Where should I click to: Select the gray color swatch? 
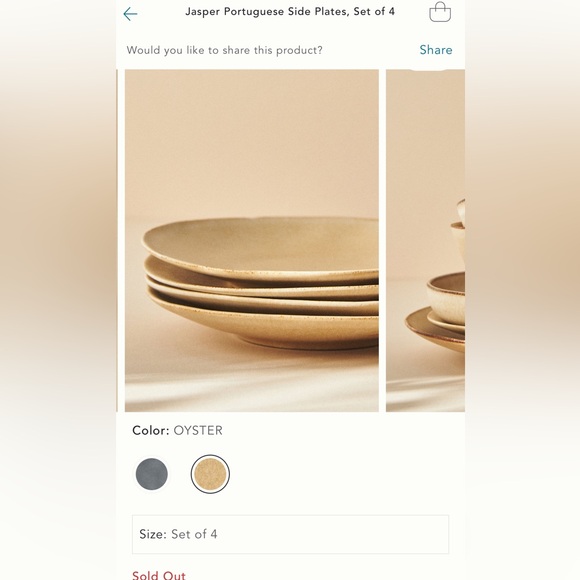coord(152,474)
